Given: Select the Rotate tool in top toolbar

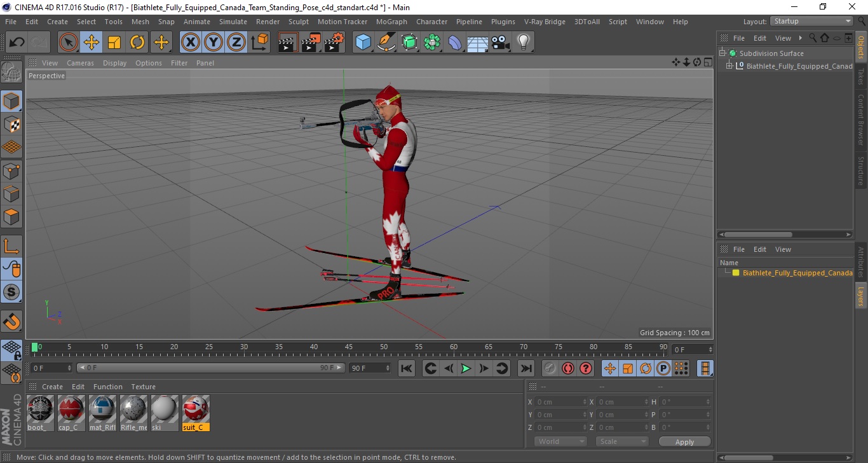Looking at the screenshot, I should tap(137, 43).
